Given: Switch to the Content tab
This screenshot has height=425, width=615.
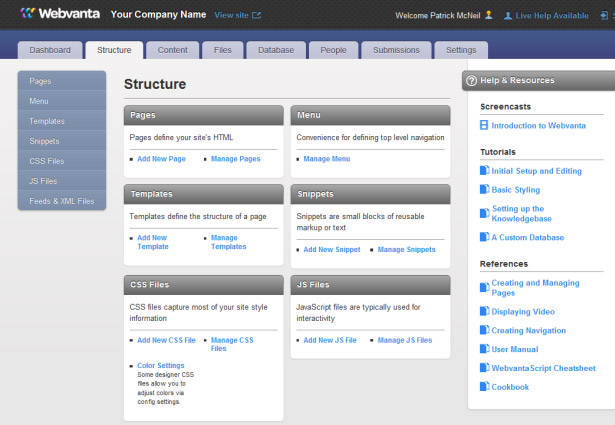Looking at the screenshot, I should [173, 50].
